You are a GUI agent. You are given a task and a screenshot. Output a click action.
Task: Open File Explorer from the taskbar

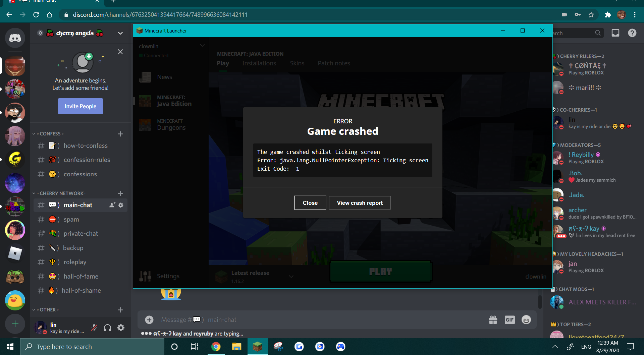[237, 347]
